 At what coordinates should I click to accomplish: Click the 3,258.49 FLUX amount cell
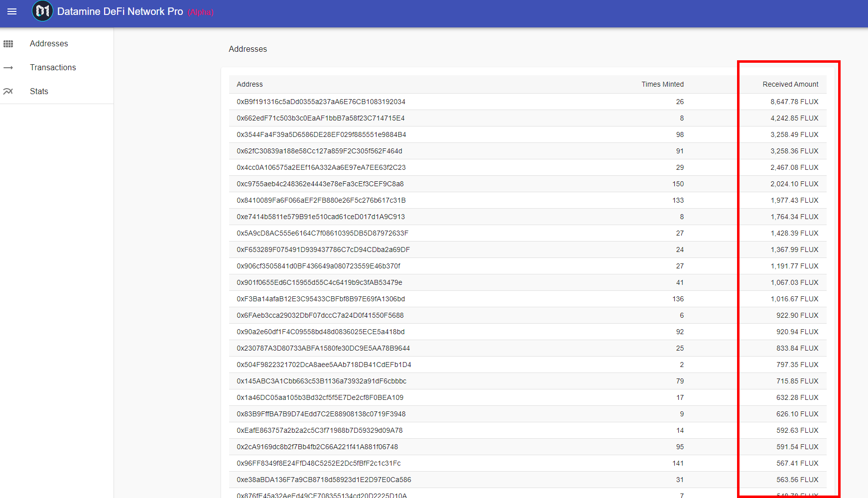[x=794, y=134]
